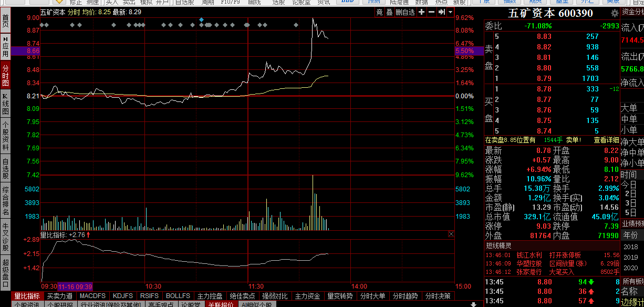
Task: Close the 量比指标 indicator panel
Action: pyautogui.click(x=451, y=234)
